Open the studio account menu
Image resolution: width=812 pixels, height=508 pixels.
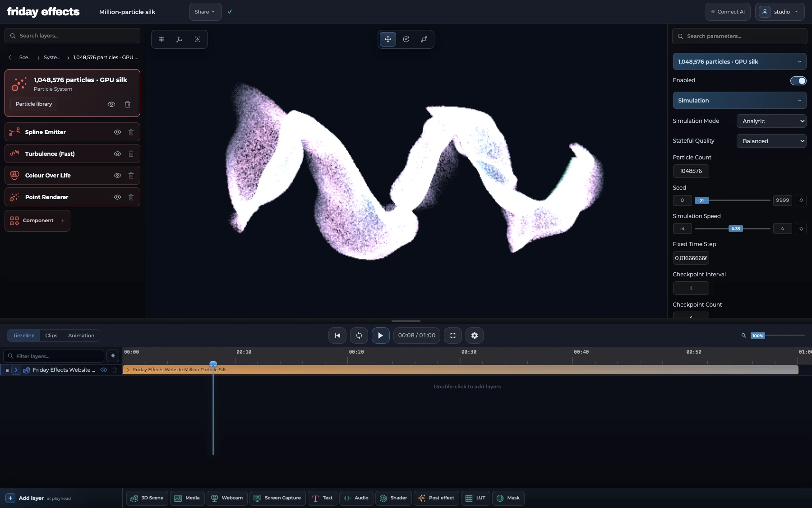click(780, 12)
